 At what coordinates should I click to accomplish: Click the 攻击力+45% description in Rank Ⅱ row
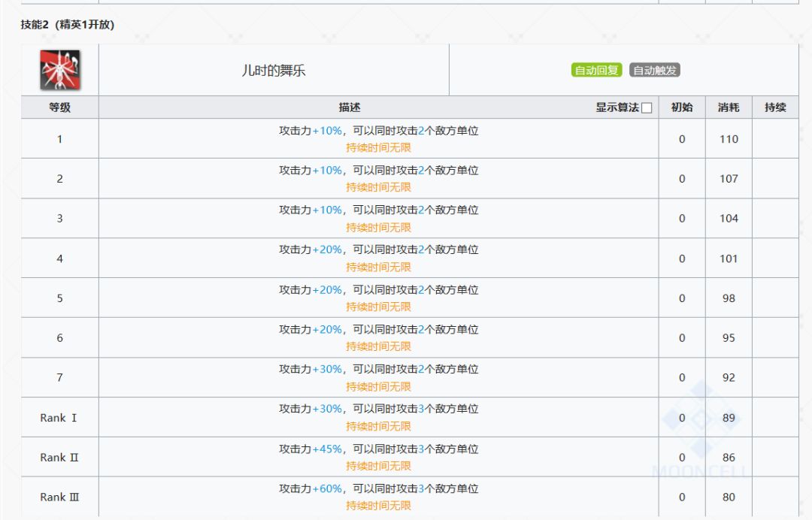click(x=378, y=449)
